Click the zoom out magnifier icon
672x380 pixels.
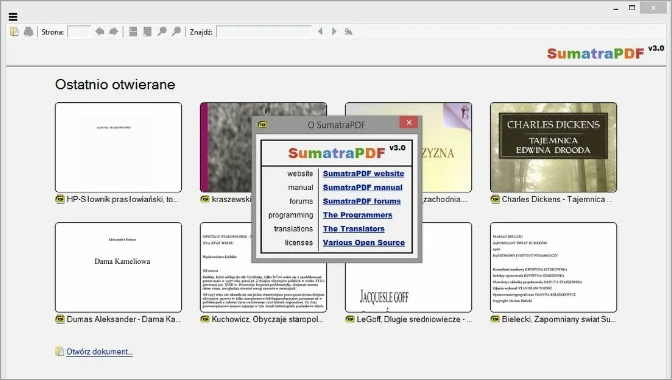click(x=162, y=32)
